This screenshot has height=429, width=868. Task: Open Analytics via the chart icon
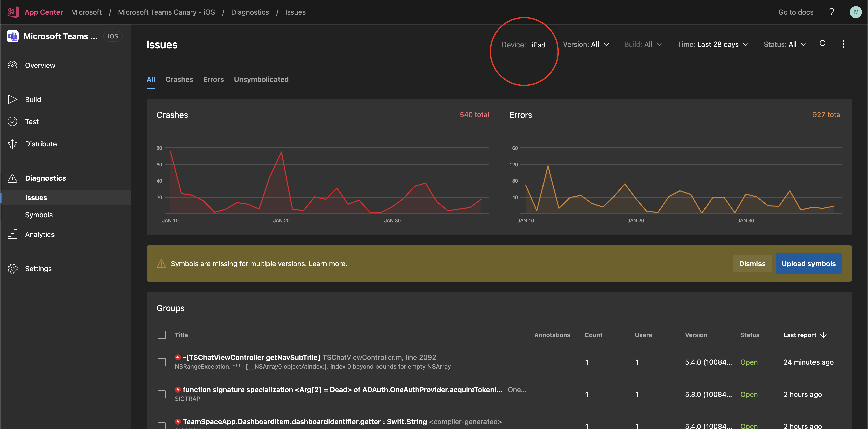tap(13, 234)
